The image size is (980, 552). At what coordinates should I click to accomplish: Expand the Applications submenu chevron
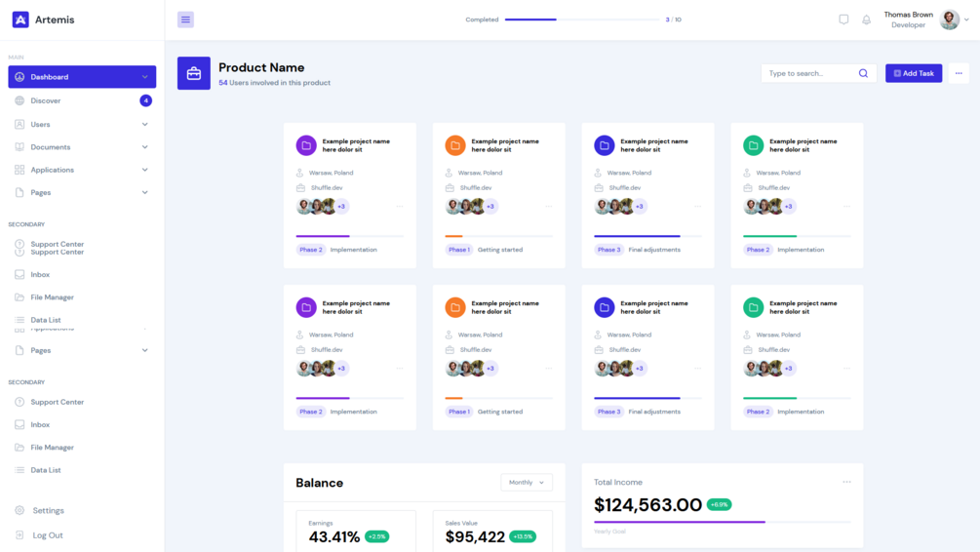(145, 170)
